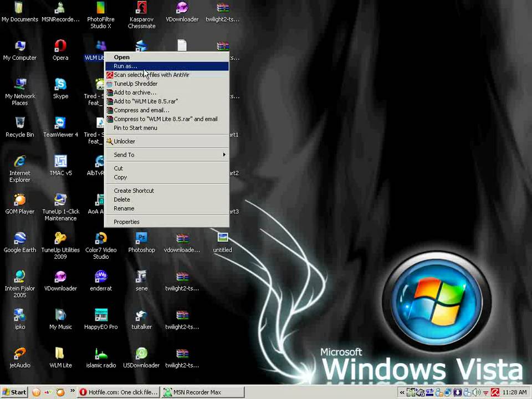Expand hidden system tray icons chevron

402,392
